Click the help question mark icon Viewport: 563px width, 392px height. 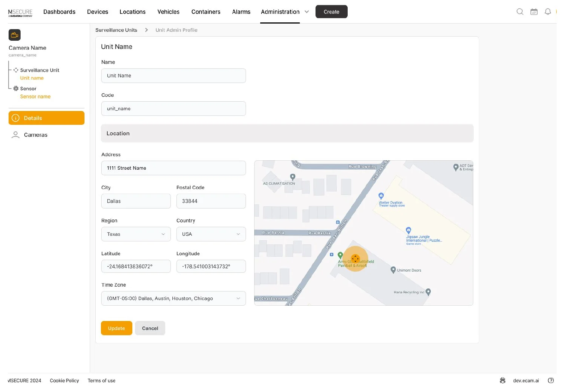pyautogui.click(x=551, y=380)
